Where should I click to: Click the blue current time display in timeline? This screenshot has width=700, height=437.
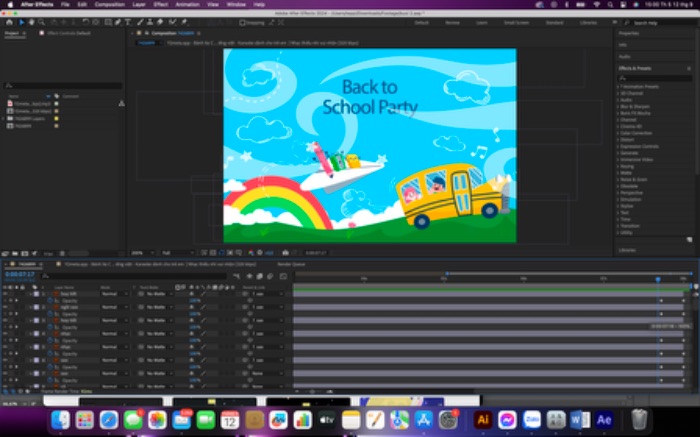(x=20, y=275)
